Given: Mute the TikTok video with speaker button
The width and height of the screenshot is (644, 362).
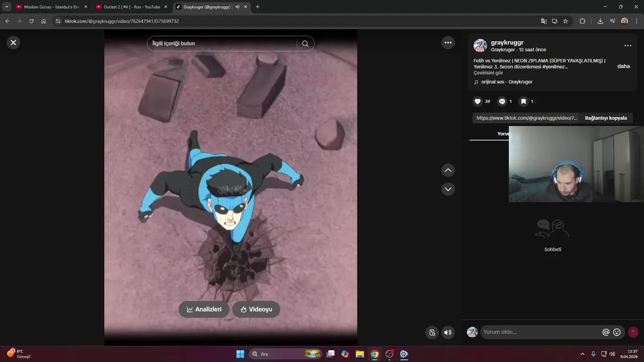Looking at the screenshot, I should [x=448, y=332].
